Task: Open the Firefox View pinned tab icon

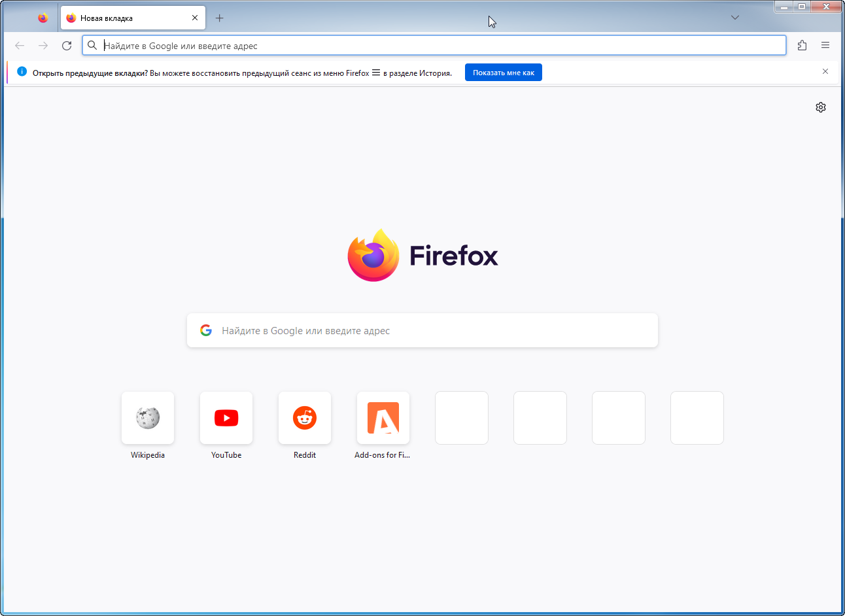Action: 43,18
